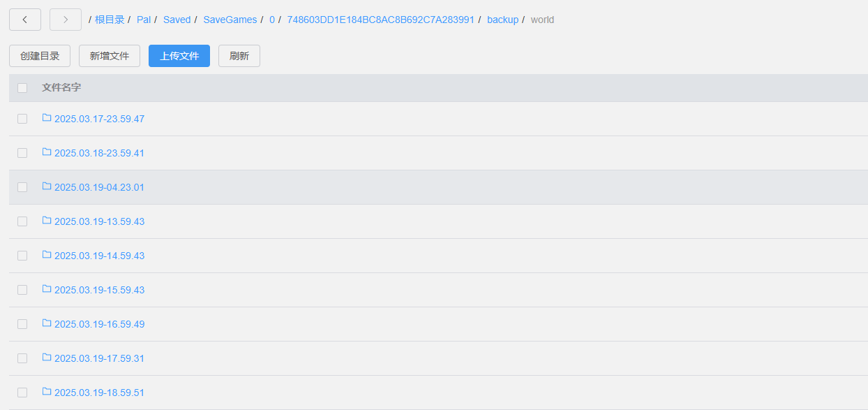The width and height of the screenshot is (868, 410).
Task: Click the current world breadcrumb label
Action: [542, 20]
